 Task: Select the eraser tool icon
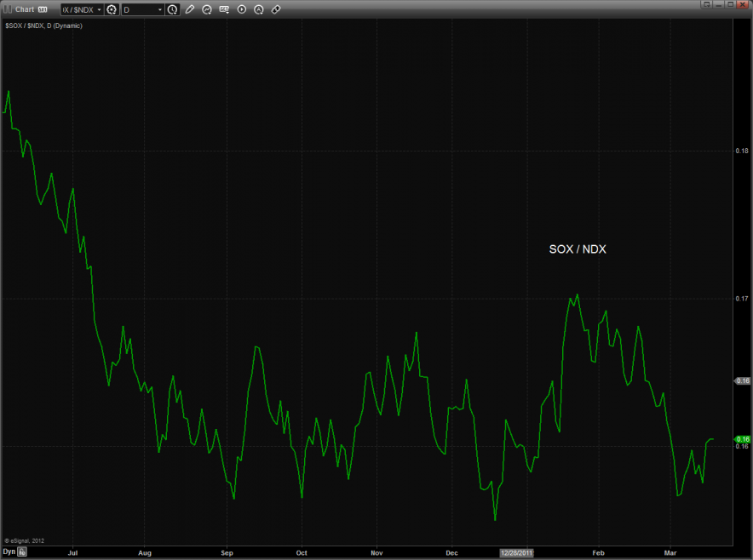click(x=276, y=9)
